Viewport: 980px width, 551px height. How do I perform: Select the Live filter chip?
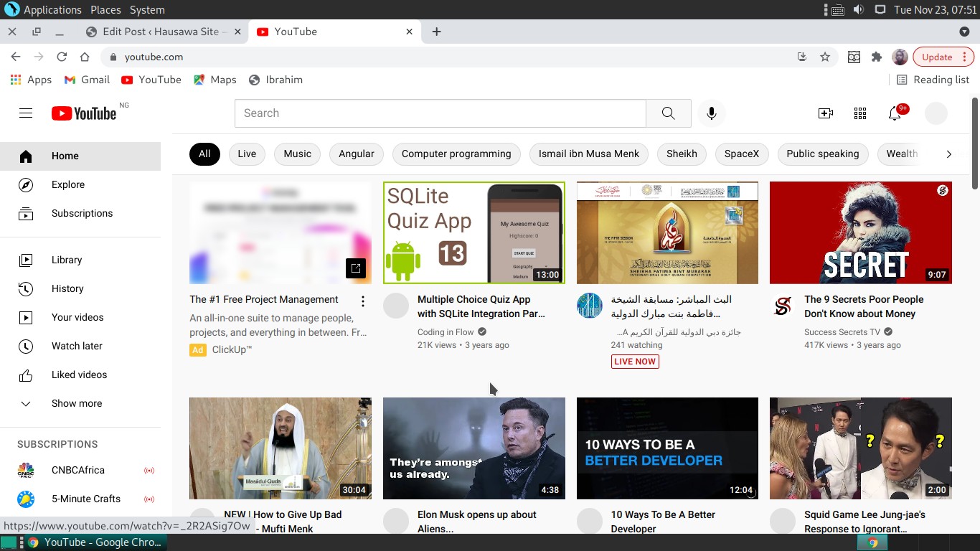click(247, 154)
